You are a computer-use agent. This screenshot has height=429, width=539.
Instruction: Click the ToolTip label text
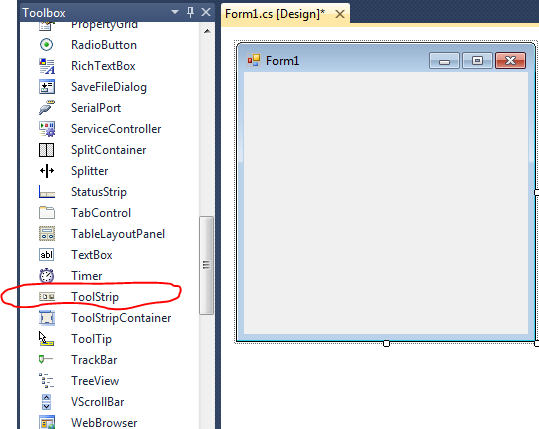click(x=91, y=339)
